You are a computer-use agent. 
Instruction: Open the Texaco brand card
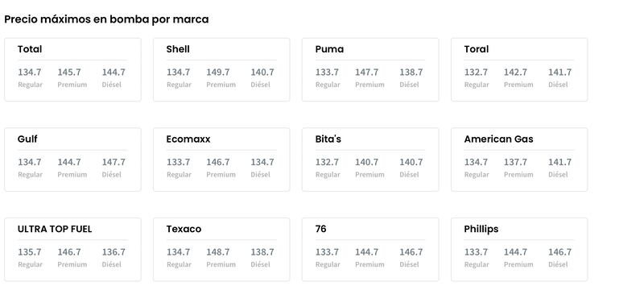[x=221, y=250]
